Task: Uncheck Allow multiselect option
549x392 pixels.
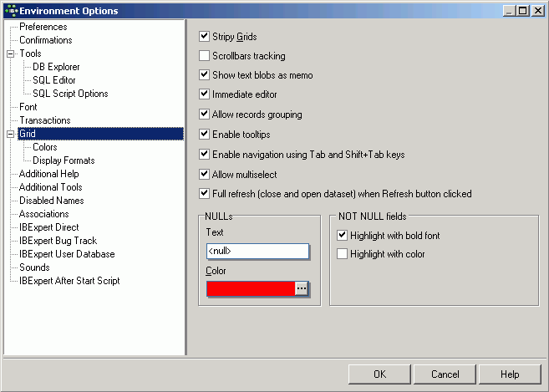Action: tap(205, 175)
